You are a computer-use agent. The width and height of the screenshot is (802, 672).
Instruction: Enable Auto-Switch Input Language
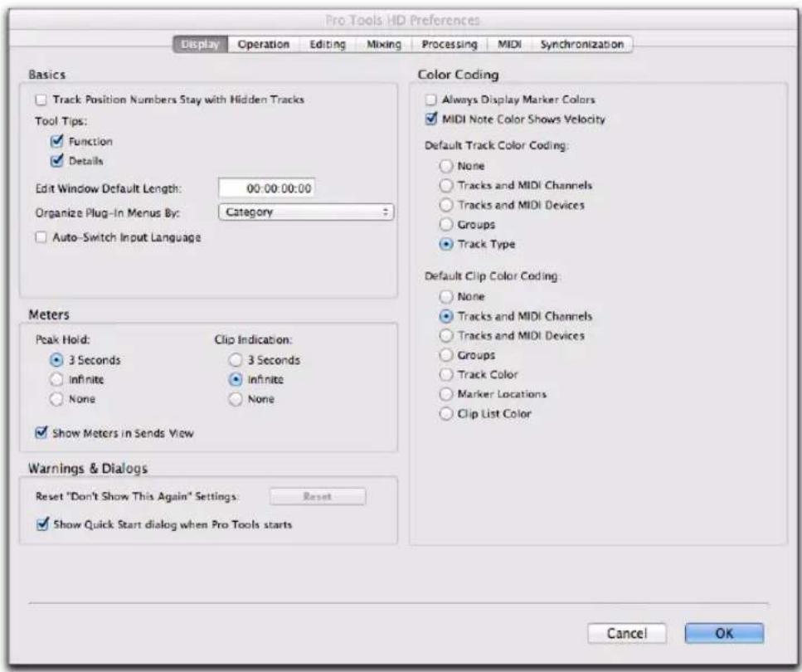pyautogui.click(x=41, y=237)
